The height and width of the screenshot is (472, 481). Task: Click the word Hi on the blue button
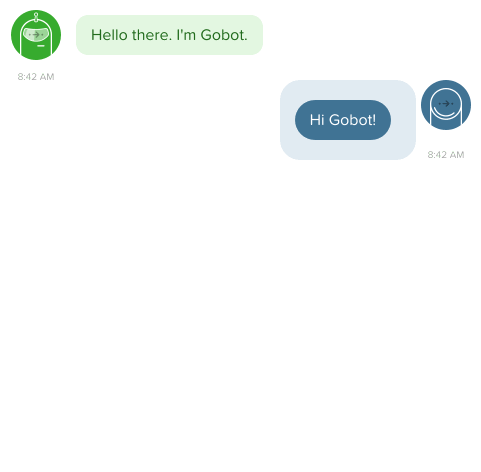(317, 120)
